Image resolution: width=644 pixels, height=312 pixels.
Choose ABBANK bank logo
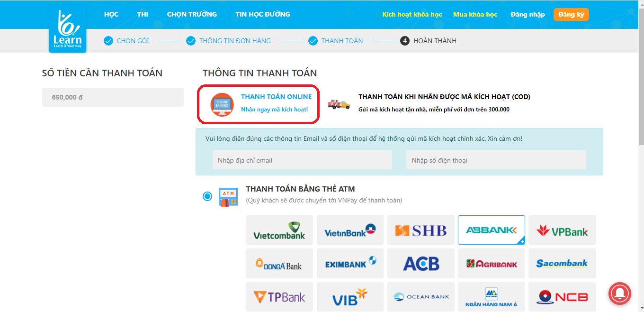point(492,230)
